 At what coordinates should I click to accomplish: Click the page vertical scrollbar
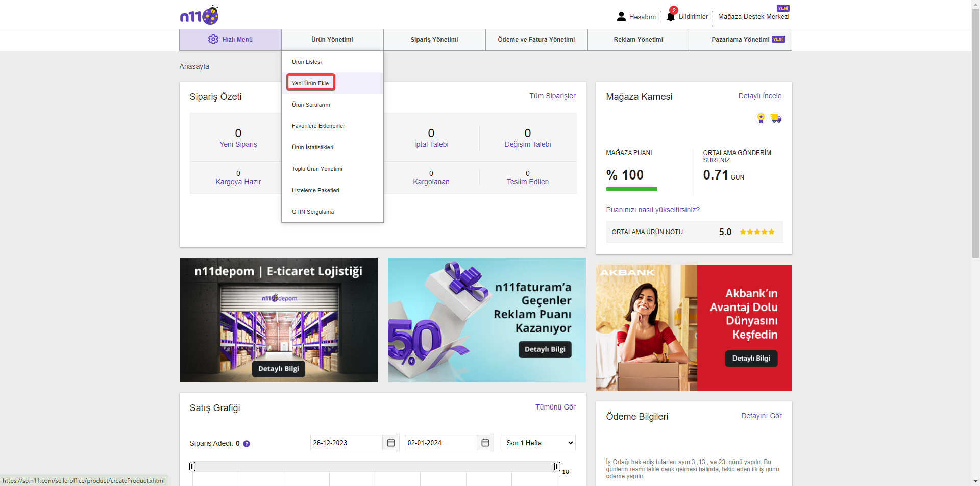(975, 133)
